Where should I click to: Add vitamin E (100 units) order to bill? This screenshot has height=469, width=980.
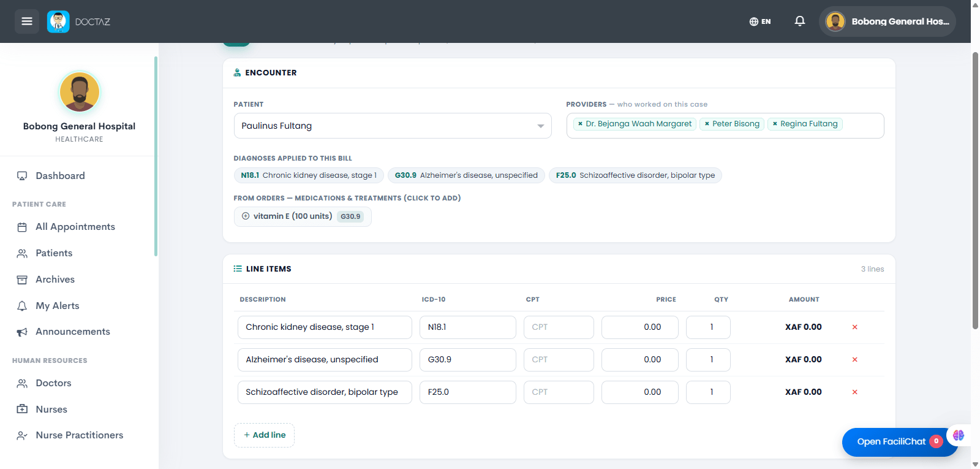click(303, 216)
